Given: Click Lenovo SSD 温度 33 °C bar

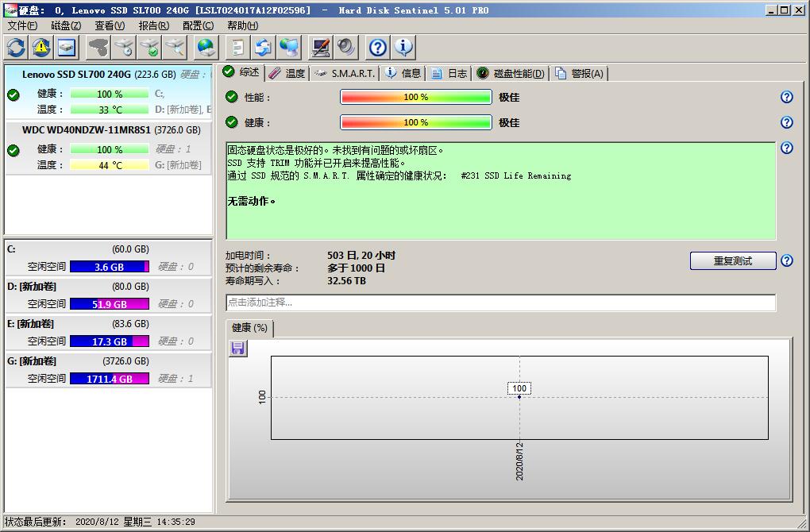Looking at the screenshot, I should [x=110, y=110].
